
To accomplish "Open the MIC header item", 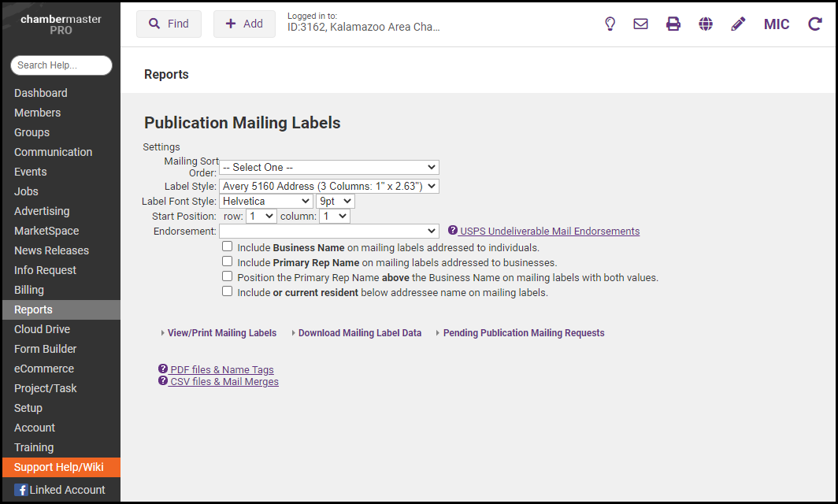I will click(x=777, y=24).
